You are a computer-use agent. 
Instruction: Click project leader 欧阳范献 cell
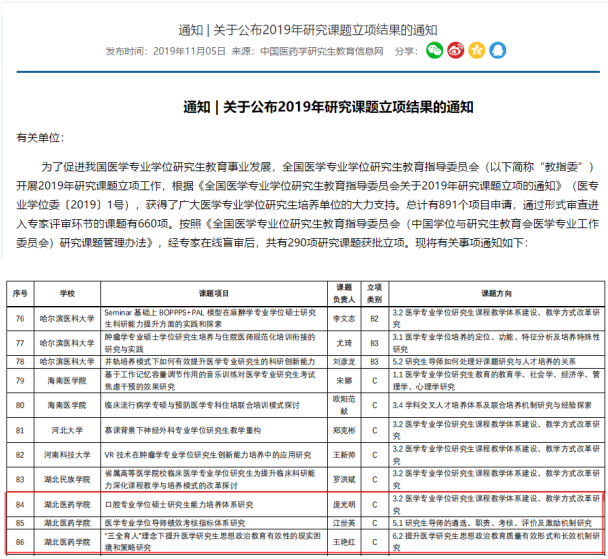click(x=344, y=405)
